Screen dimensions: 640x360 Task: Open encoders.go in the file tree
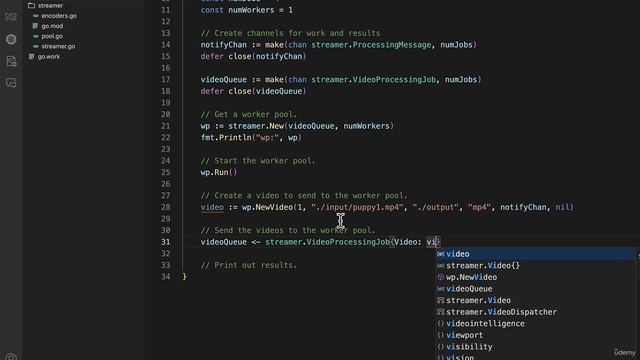tap(59, 16)
